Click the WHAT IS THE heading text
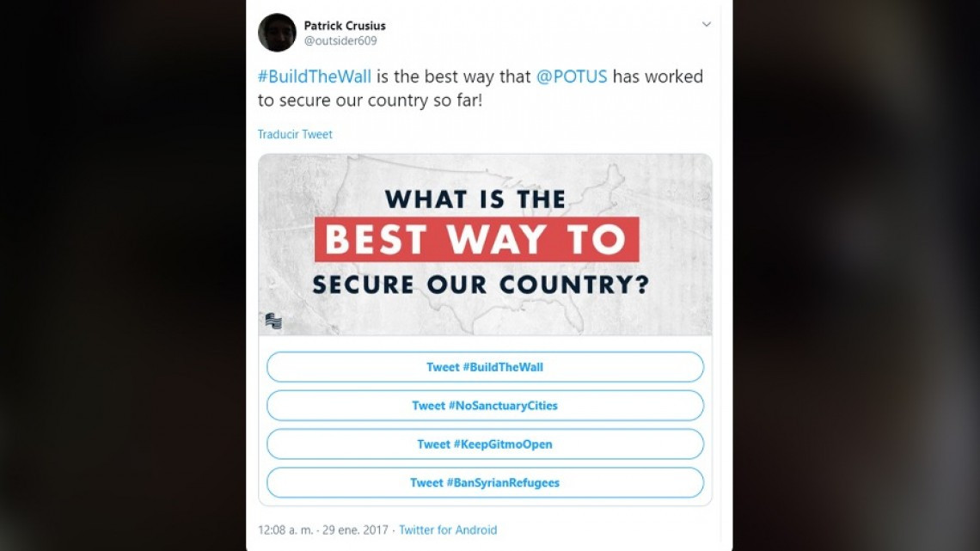 [475, 199]
